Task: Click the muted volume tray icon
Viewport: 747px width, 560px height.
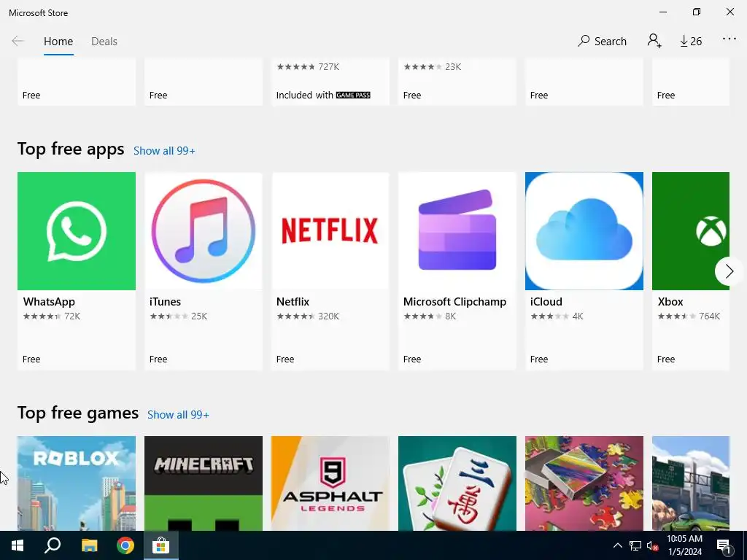Action: click(x=652, y=545)
